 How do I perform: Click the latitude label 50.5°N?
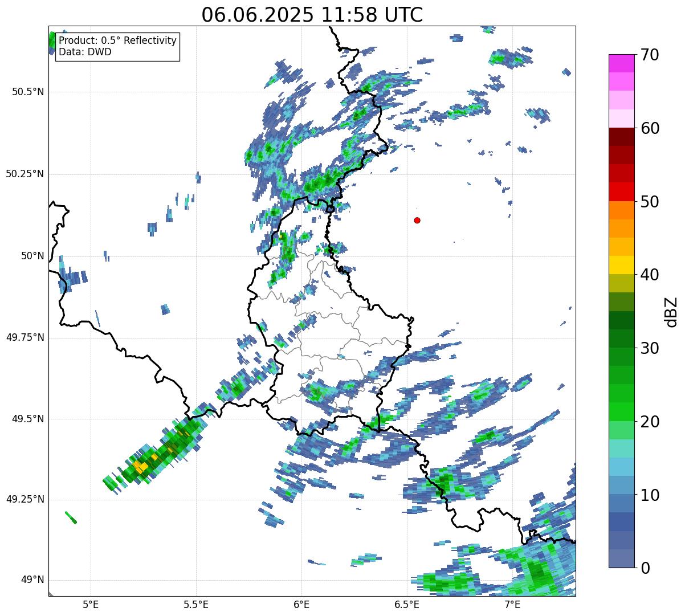pyautogui.click(x=27, y=92)
